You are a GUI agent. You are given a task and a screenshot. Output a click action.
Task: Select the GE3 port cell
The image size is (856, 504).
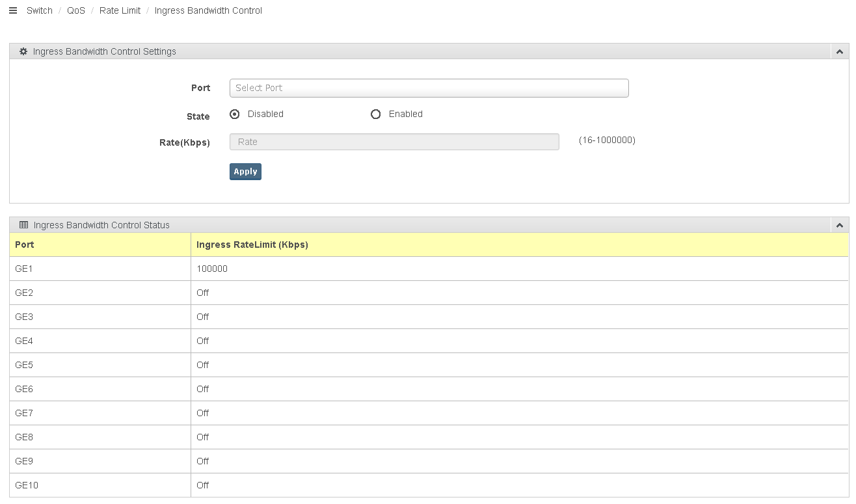pos(100,317)
